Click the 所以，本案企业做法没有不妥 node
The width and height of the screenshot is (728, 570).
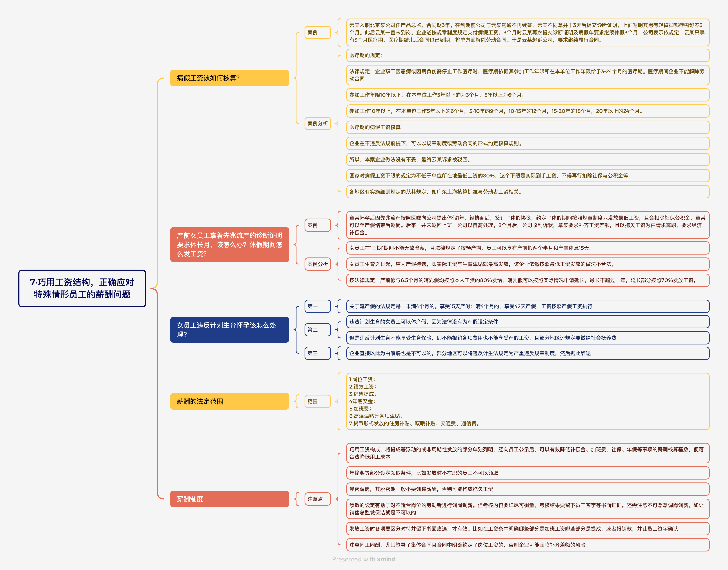[528, 159]
